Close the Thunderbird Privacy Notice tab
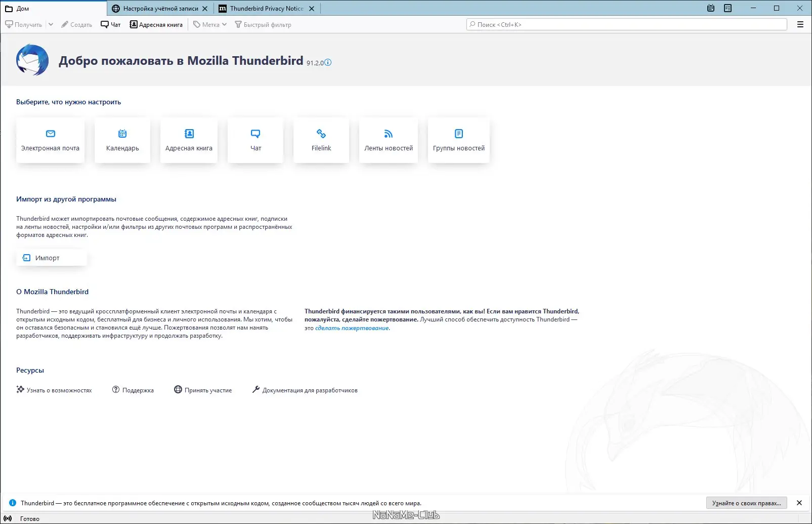This screenshot has width=812, height=524. tap(312, 9)
